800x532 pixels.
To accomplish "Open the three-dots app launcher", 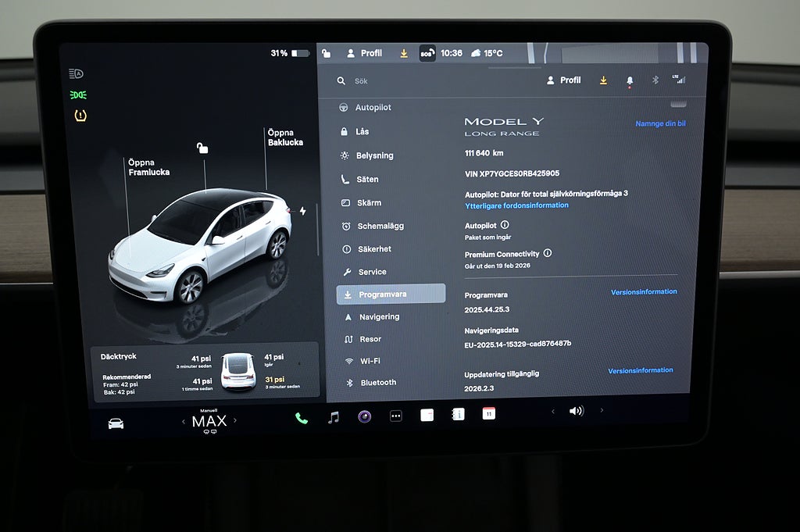I will tap(396, 416).
